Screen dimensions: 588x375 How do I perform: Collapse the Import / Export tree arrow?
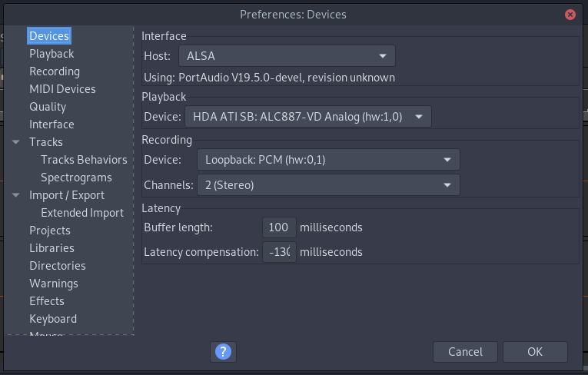tap(15, 195)
